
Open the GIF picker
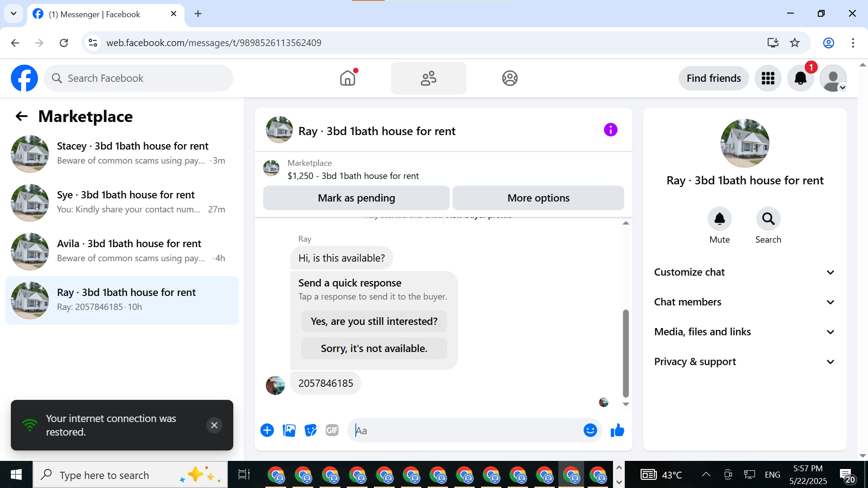[x=332, y=431]
